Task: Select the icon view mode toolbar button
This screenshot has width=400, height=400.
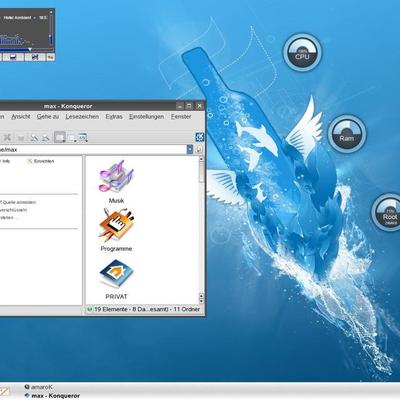Action: coord(60,137)
